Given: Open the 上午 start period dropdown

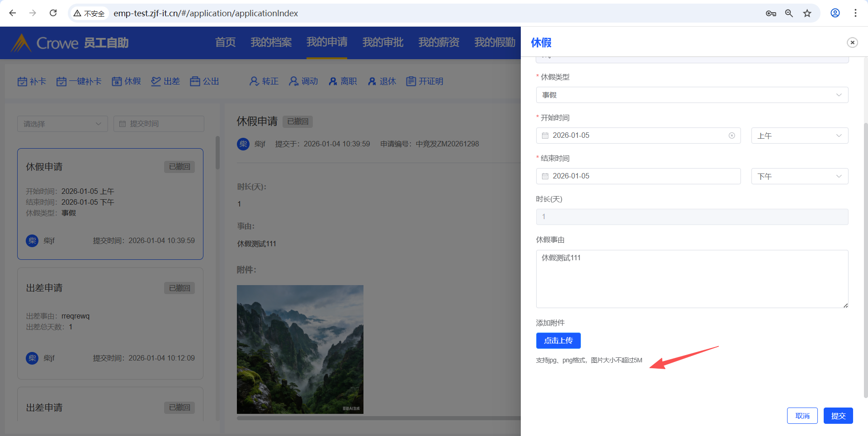Looking at the screenshot, I should pyautogui.click(x=799, y=136).
